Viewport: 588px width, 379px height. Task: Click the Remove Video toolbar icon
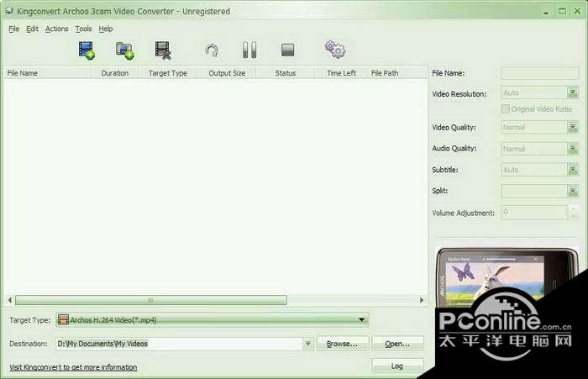[163, 50]
